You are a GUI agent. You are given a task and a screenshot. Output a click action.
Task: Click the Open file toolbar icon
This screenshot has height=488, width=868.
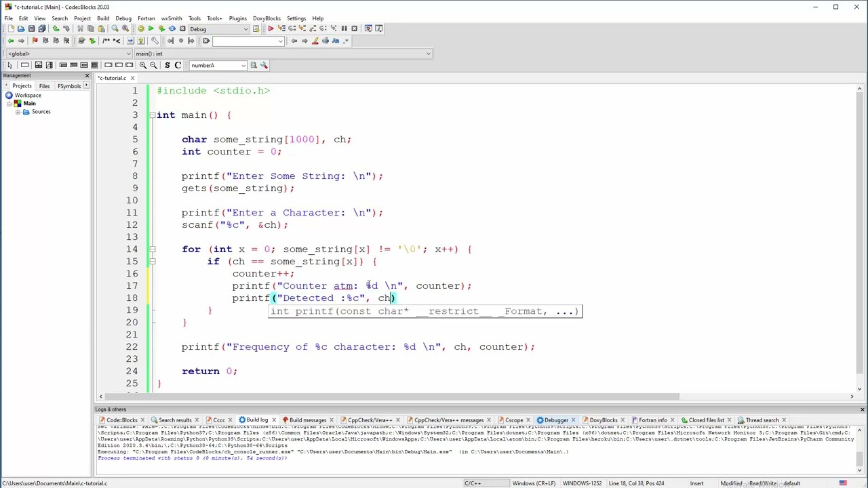[21, 28]
